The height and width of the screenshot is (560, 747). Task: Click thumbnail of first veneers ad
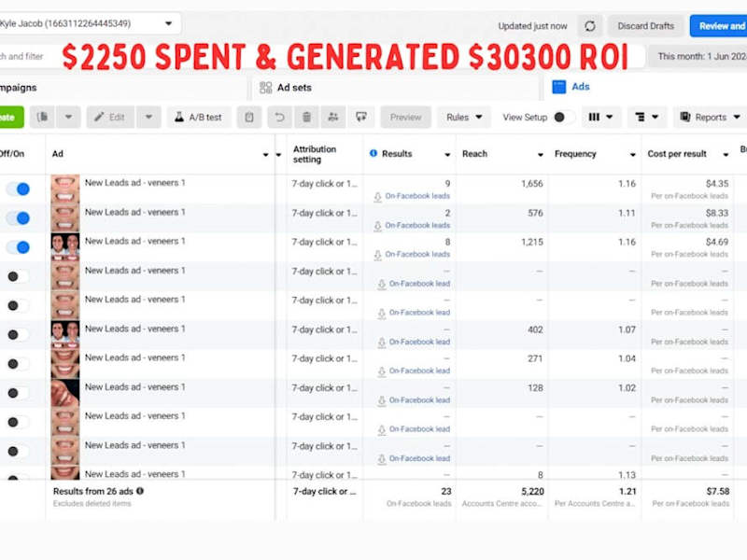[x=65, y=189]
